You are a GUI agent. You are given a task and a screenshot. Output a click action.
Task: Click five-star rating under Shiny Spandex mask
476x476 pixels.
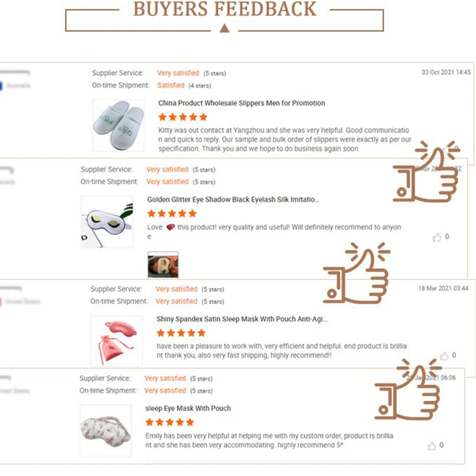click(181, 333)
